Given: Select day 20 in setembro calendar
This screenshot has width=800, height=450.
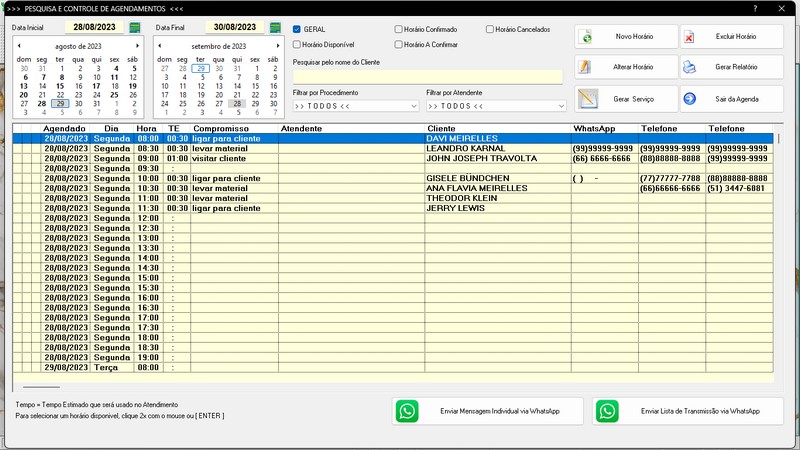Looking at the screenshot, I should (219, 95).
